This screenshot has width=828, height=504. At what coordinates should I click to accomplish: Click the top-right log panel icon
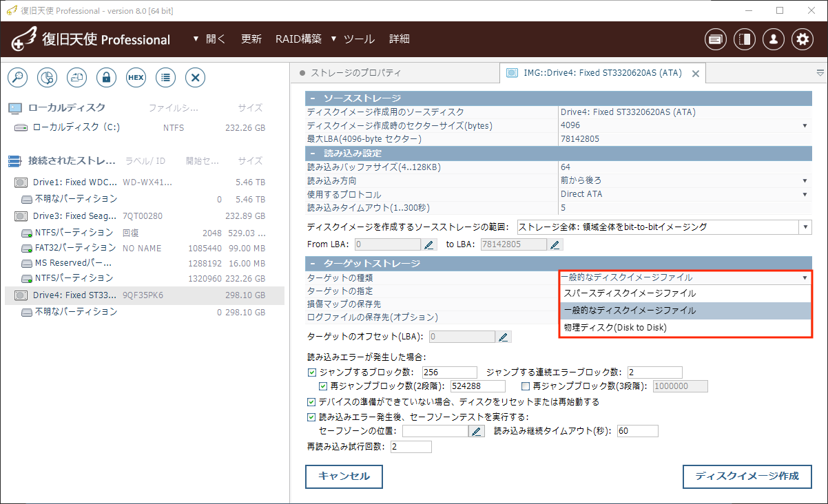pyautogui.click(x=716, y=39)
